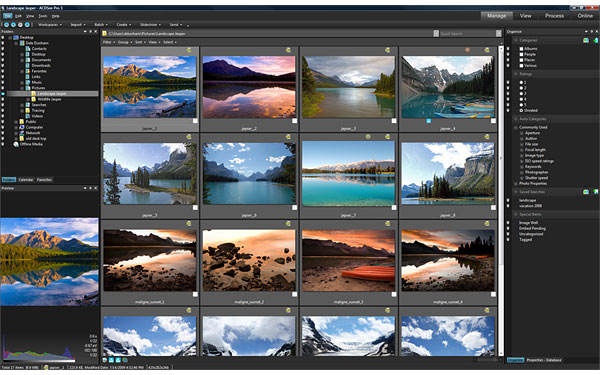Image resolution: width=600 pixels, height=375 pixels.
Task: Click the pin icon on Folders pane header
Action: tap(90, 31)
